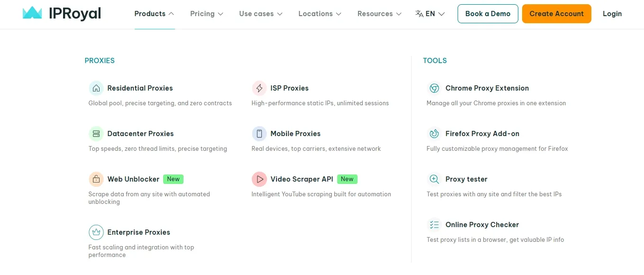Click the Web Unblocker lock icon
The width and height of the screenshot is (644, 275).
(x=96, y=179)
